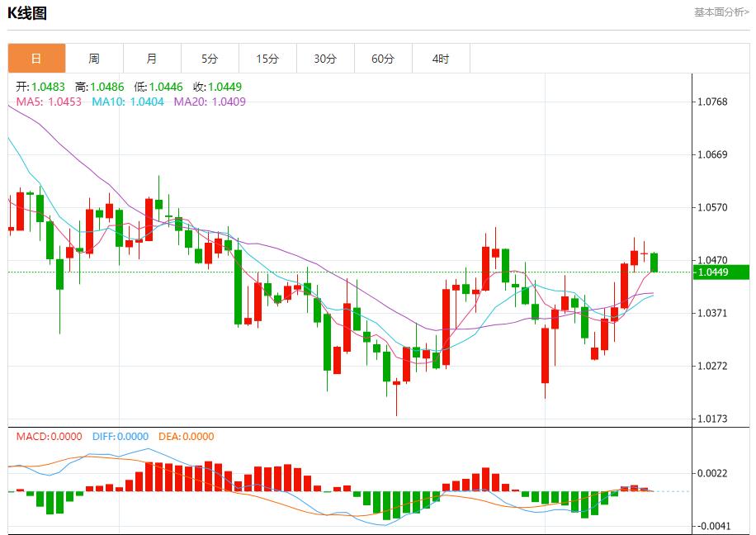Click the 1.0669 price axis label
The height and width of the screenshot is (535, 756).
pyautogui.click(x=712, y=154)
